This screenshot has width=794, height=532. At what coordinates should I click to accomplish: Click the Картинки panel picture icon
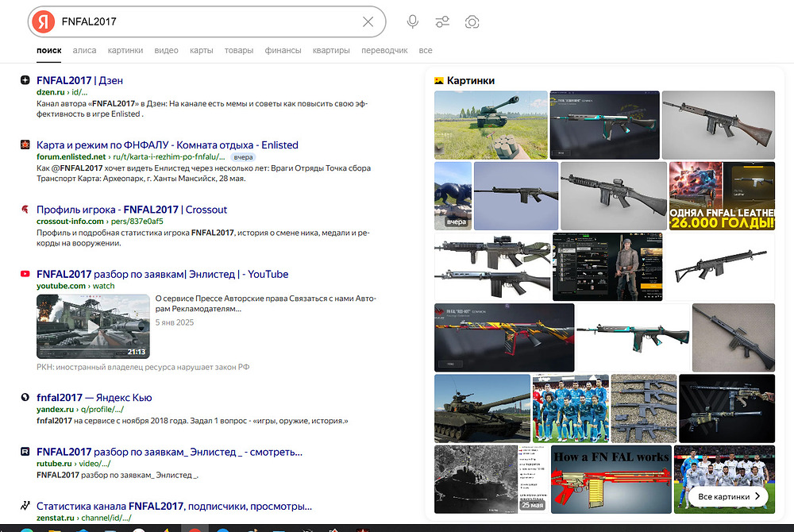click(439, 80)
